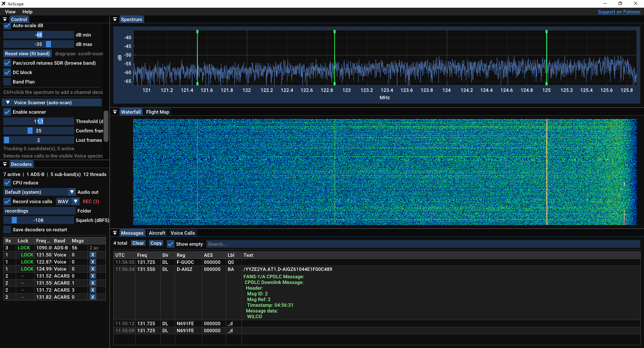Adjust the Squelch (dBFS) slider
The image size is (644, 348).
coord(39,220)
